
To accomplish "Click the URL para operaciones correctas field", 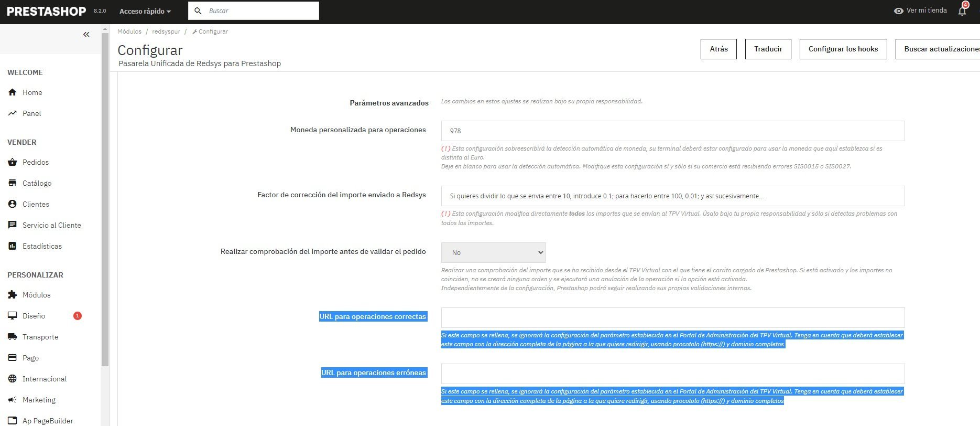I will click(673, 318).
